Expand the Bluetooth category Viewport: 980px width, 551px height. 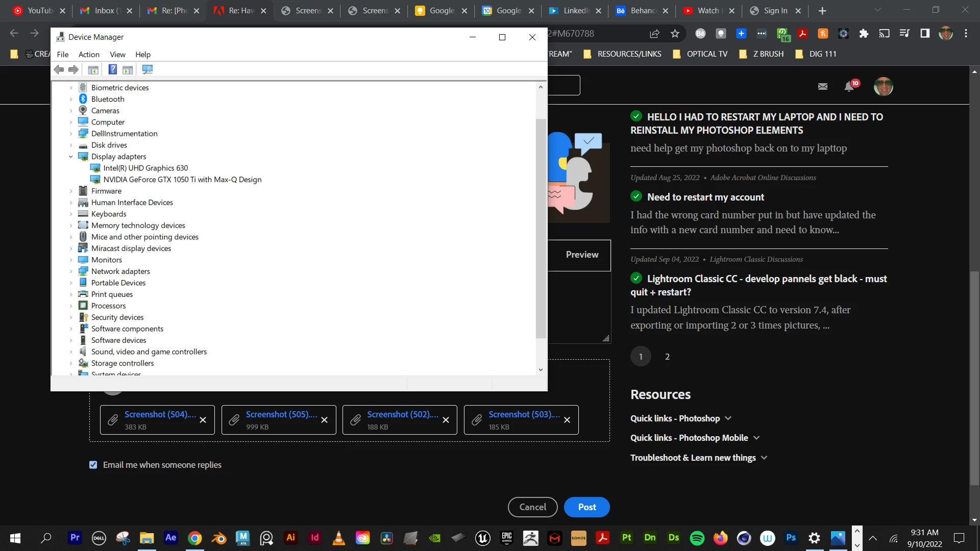(x=71, y=99)
